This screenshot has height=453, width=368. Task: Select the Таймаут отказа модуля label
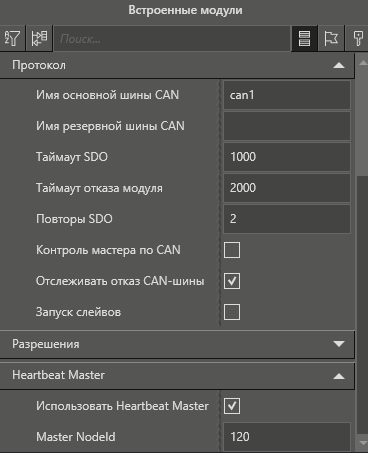(x=99, y=188)
